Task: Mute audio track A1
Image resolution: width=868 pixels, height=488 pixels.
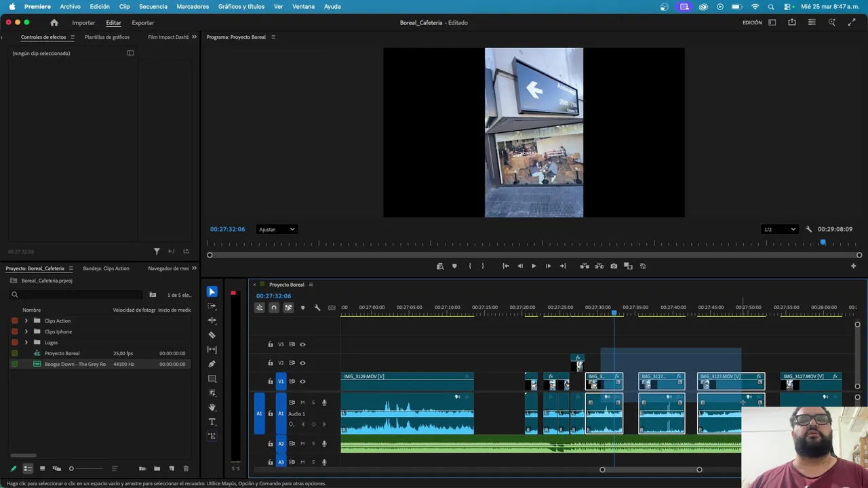Action: 302,403
